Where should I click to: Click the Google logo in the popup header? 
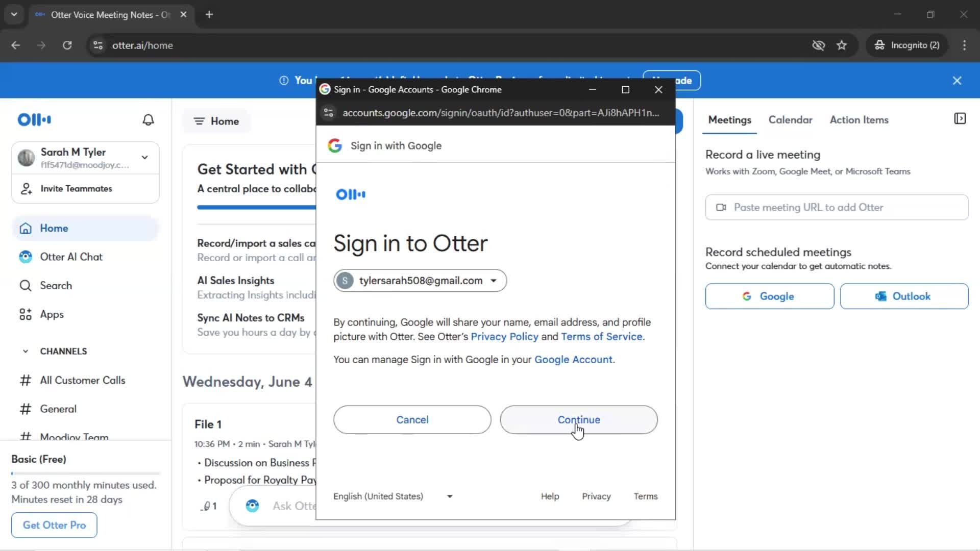[x=335, y=146]
